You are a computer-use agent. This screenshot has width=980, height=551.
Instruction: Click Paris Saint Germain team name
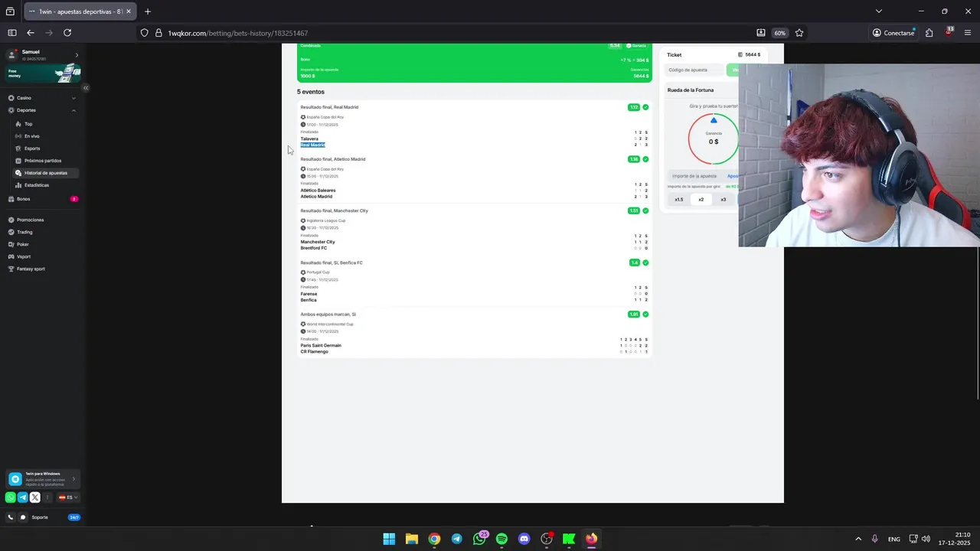[x=321, y=345]
